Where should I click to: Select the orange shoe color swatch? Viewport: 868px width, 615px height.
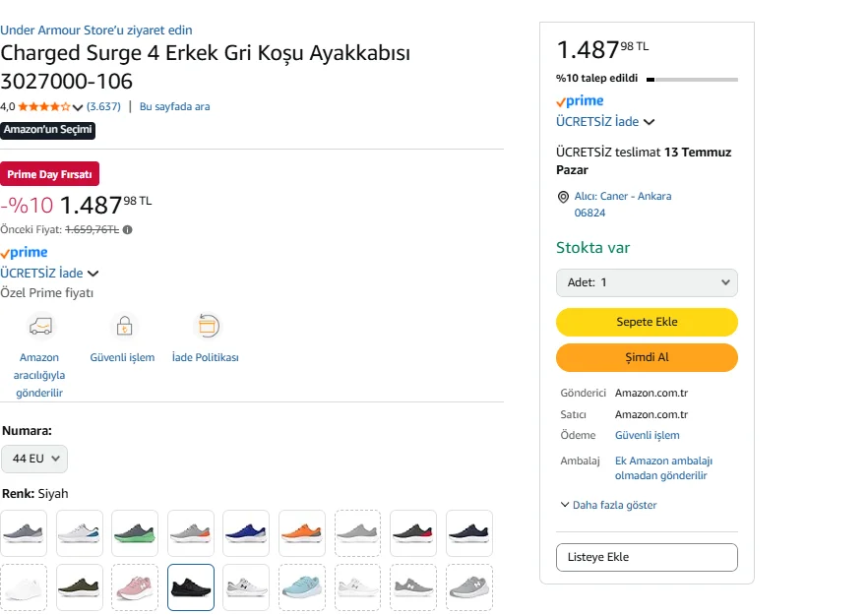click(x=302, y=533)
